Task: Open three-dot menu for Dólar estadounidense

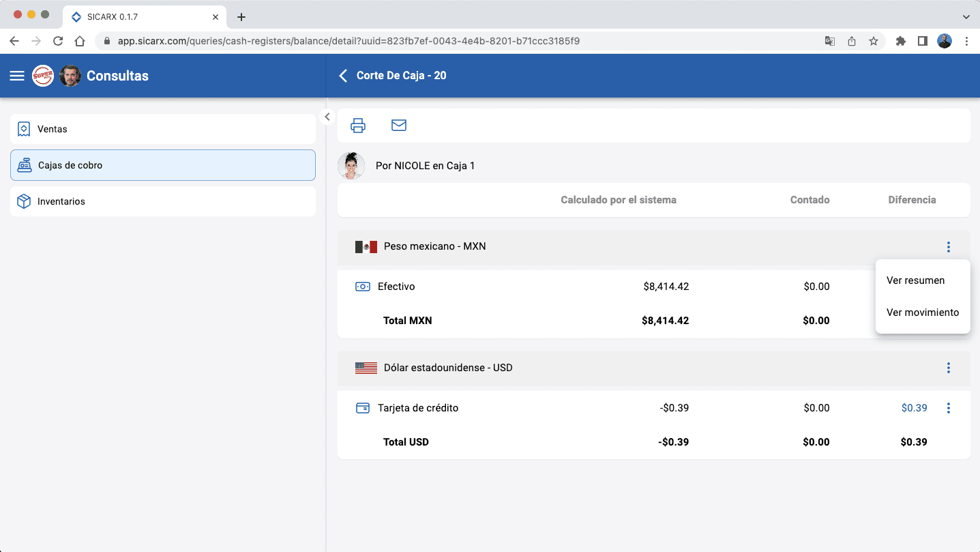Action: click(948, 368)
